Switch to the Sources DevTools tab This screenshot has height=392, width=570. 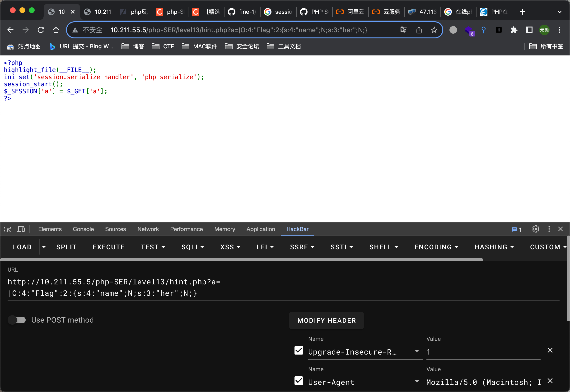pyautogui.click(x=116, y=229)
